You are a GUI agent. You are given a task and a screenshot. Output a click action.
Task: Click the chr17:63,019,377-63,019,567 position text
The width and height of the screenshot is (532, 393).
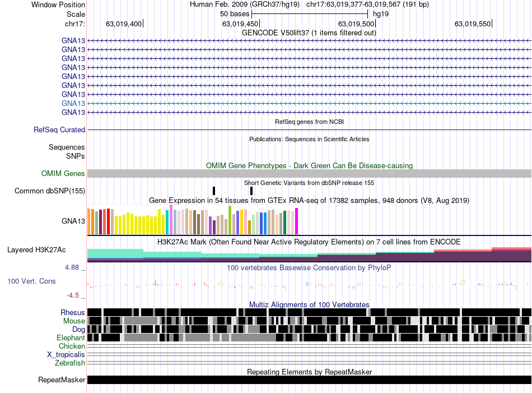pyautogui.click(x=367, y=4)
